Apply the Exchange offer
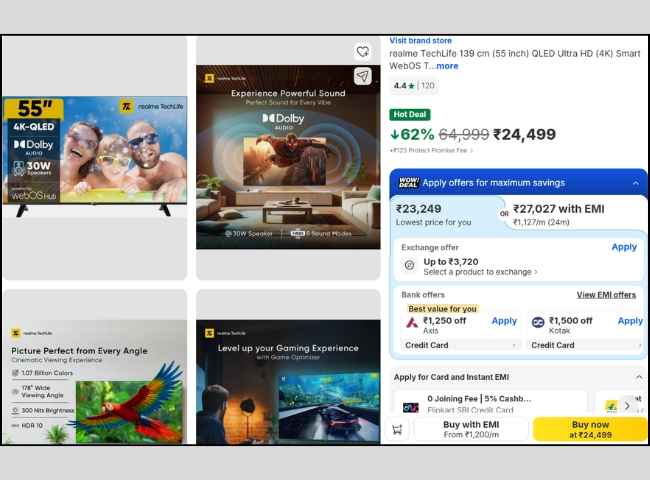Viewport: 650px width, 480px height. 624,247
